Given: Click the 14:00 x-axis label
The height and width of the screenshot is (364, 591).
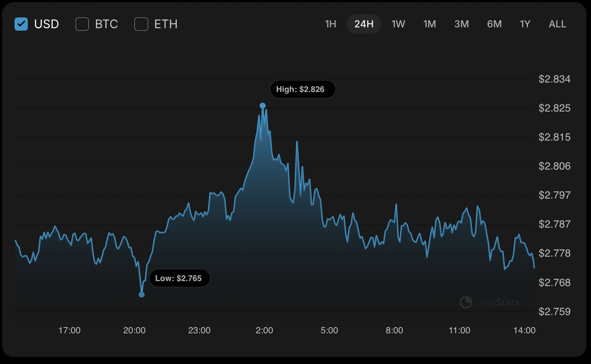Looking at the screenshot, I should pyautogui.click(x=525, y=330).
